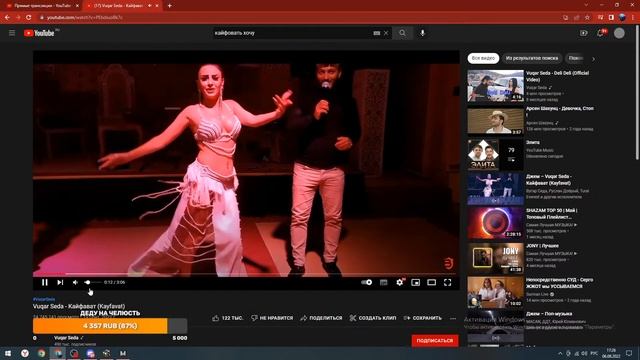Open the SHAZAM TOP 50 video thumbnail

pos(495,223)
